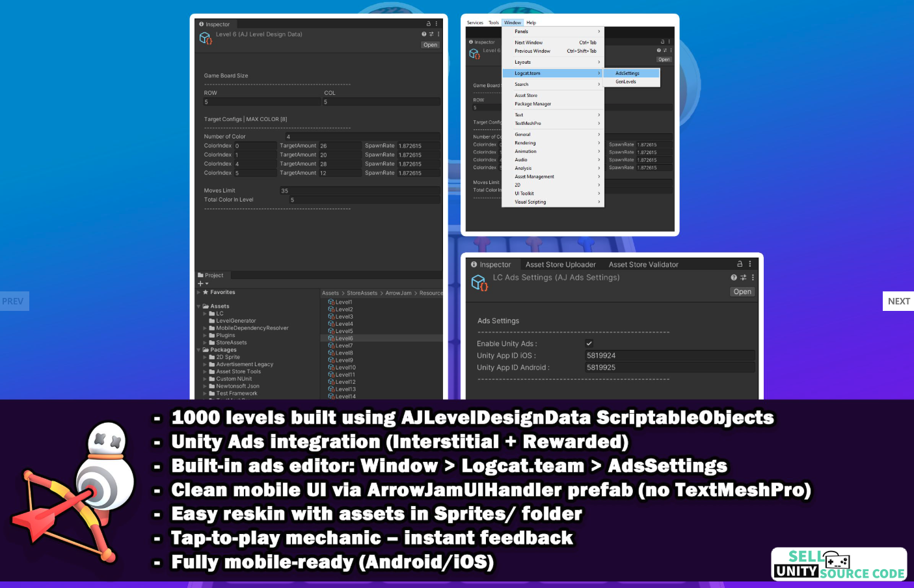Screen dimensions: 914x588
Task: Click the preset sliders icon for Level 6
Action: point(431,34)
